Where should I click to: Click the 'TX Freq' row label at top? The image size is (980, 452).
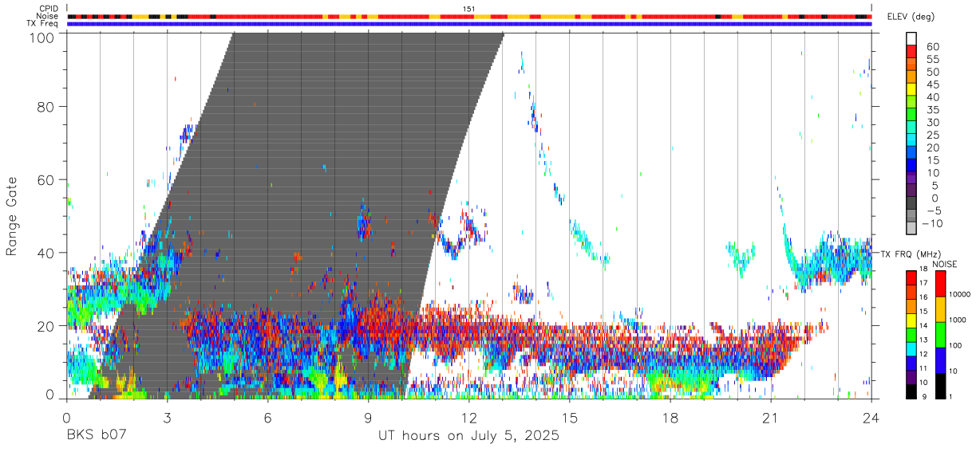[x=43, y=24]
